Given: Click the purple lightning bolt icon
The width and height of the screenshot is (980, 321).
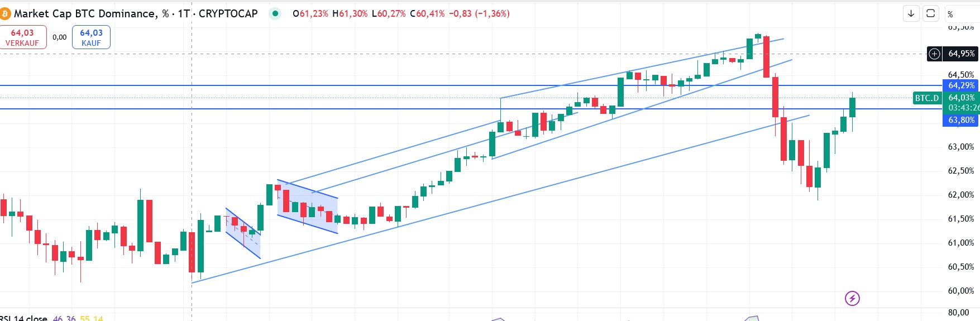Looking at the screenshot, I should point(852,298).
